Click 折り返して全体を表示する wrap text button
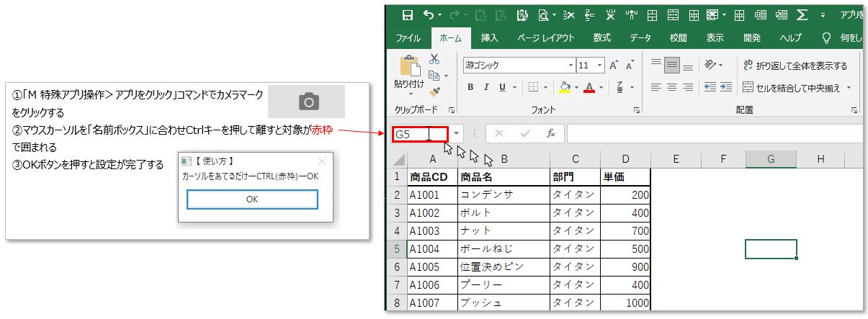This screenshot has width=868, height=319. click(795, 66)
